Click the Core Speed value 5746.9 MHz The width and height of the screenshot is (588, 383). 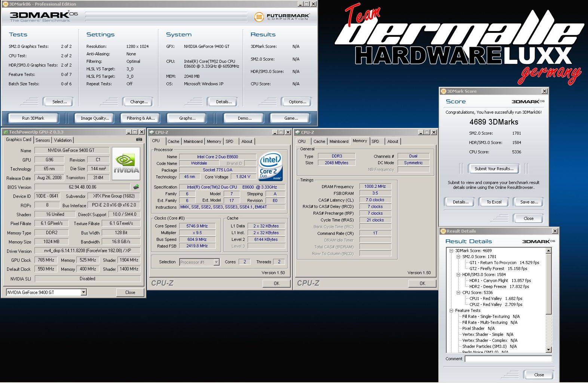pyautogui.click(x=197, y=226)
